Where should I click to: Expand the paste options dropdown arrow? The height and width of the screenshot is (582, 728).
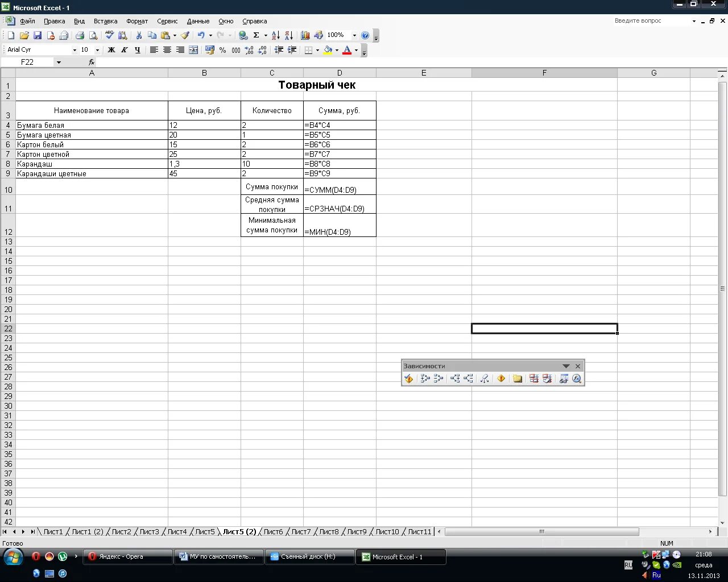[175, 35]
